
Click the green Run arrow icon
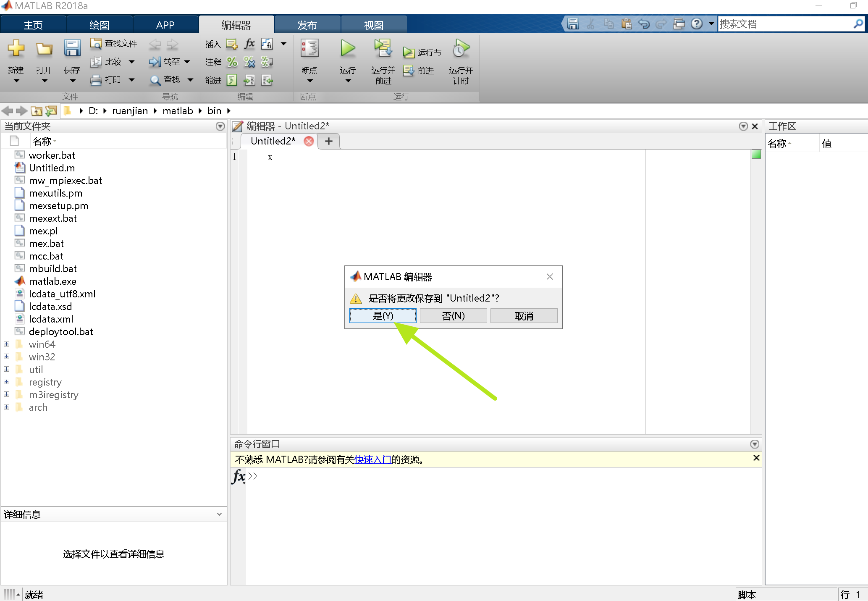(x=347, y=49)
